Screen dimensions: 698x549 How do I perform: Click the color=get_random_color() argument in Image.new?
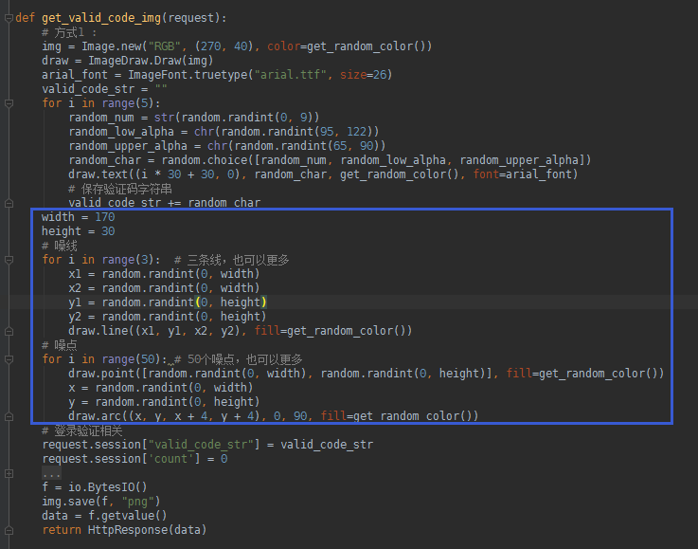point(346,46)
